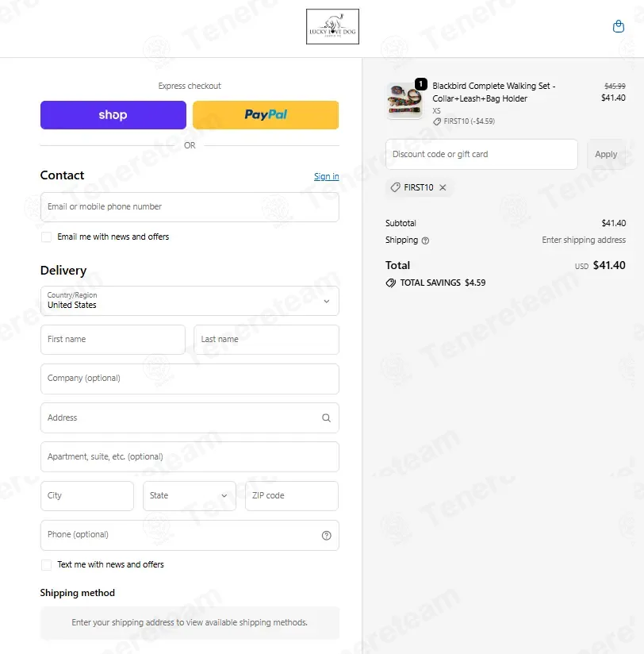644x654 pixels.
Task: Check Text me with news and offers
Action: point(46,565)
